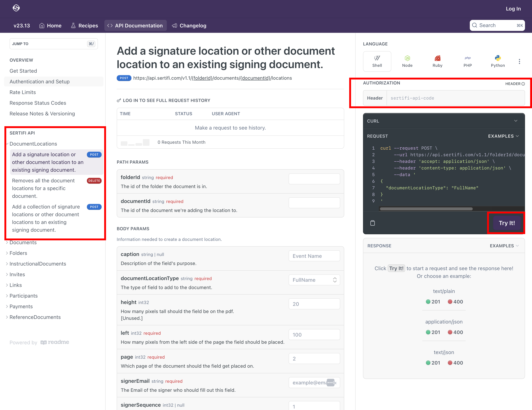The image size is (532, 410).
Task: Click the Header info icon
Action: point(523,84)
